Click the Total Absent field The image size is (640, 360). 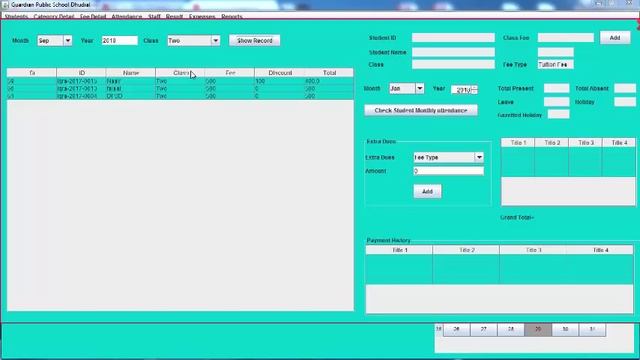tap(625, 88)
